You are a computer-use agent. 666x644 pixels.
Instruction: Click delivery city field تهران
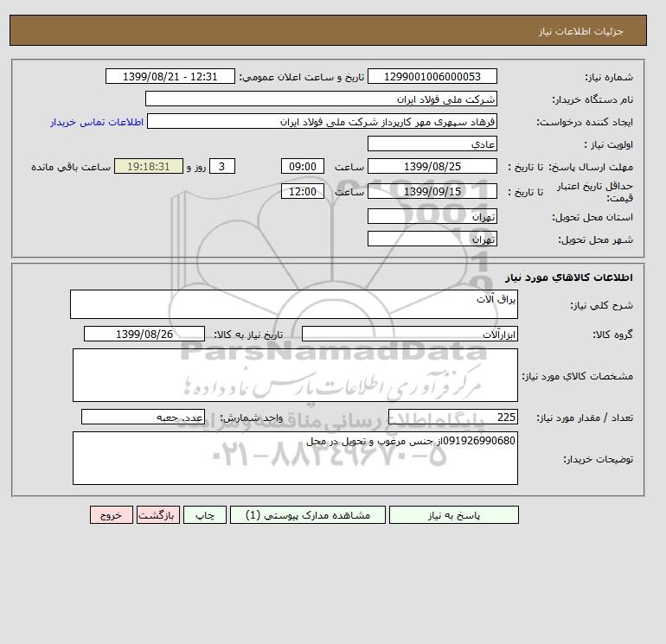tap(432, 239)
